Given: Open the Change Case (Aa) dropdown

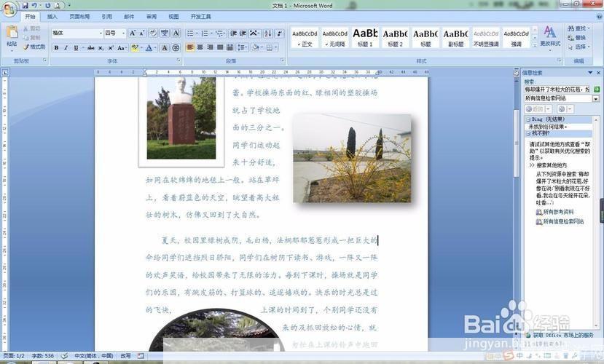Looking at the screenshot, I should pos(122,48).
